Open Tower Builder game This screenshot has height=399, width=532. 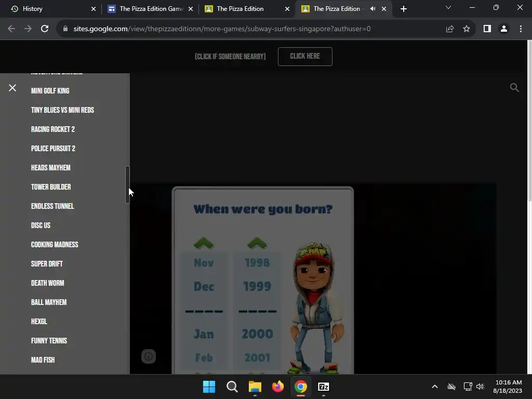pos(51,187)
